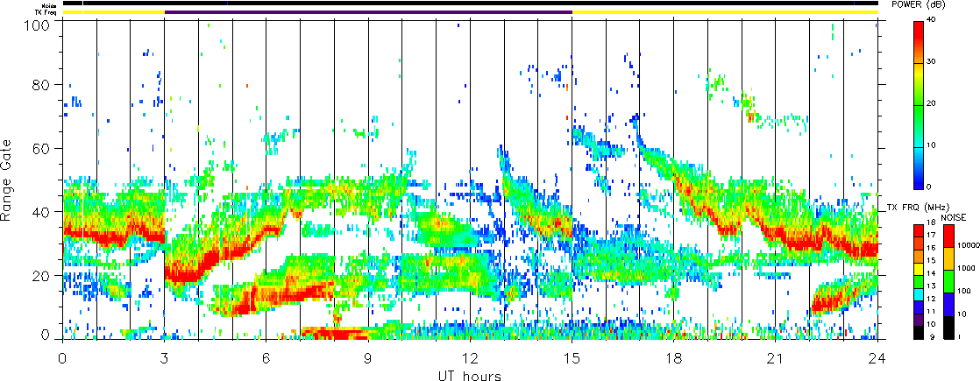Click the "12" tick on UT hours axis
The height and width of the screenshot is (381, 980).
[470, 356]
